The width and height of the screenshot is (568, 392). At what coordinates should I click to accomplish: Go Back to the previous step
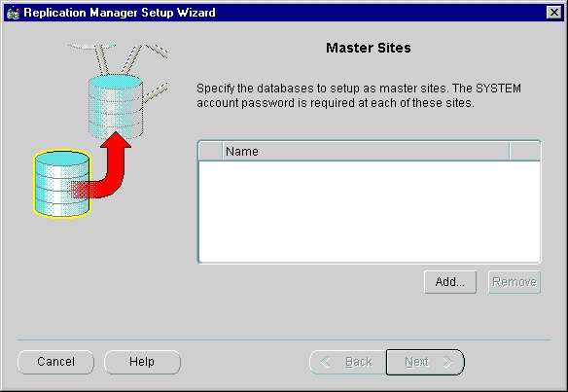point(348,362)
